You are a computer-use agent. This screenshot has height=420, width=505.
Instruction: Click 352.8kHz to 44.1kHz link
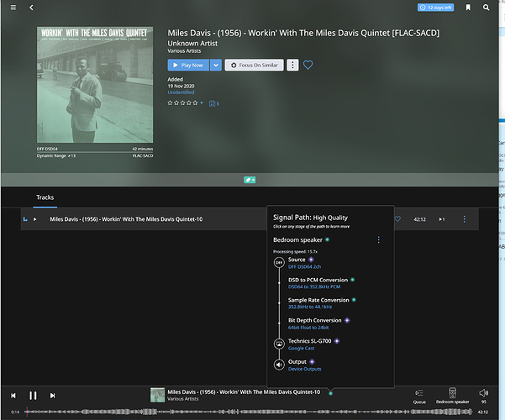(x=310, y=307)
